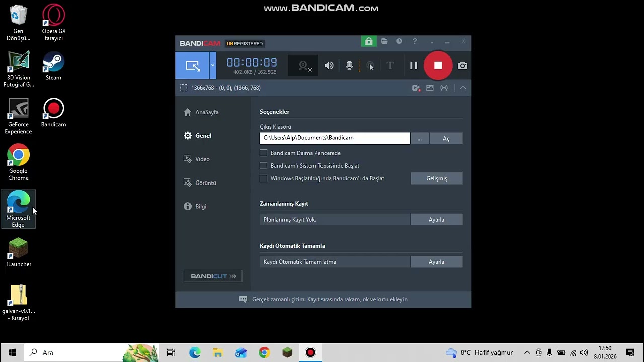The height and width of the screenshot is (362, 644).
Task: Toggle mouse cursor click effects icon
Action: pyautogui.click(x=370, y=66)
